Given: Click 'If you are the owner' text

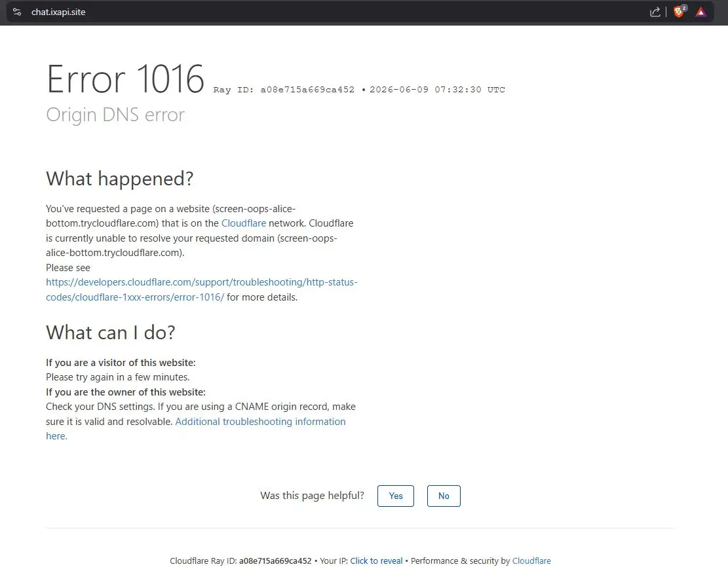Looking at the screenshot, I should point(126,392).
